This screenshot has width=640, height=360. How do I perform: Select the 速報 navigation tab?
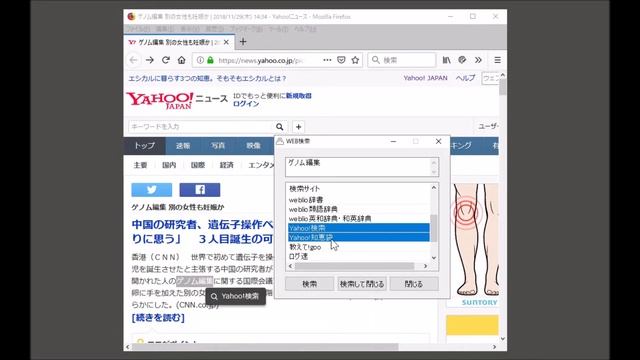[183, 146]
